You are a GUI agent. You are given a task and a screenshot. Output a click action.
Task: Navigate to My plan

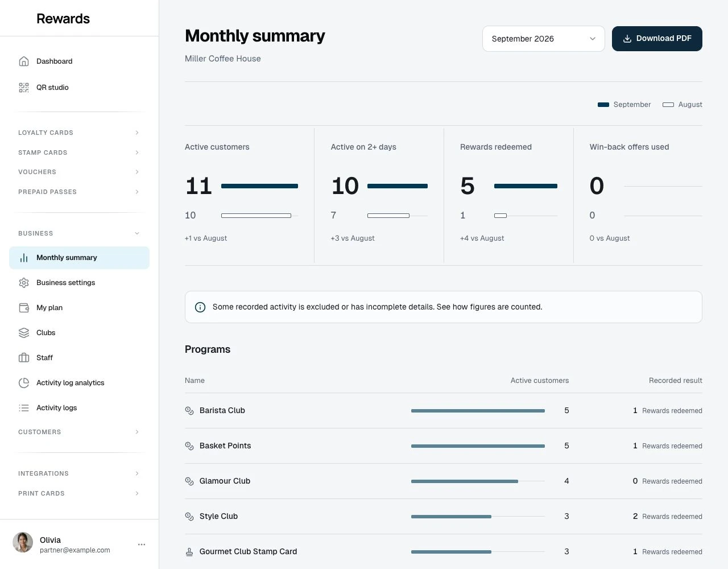[x=79, y=308]
